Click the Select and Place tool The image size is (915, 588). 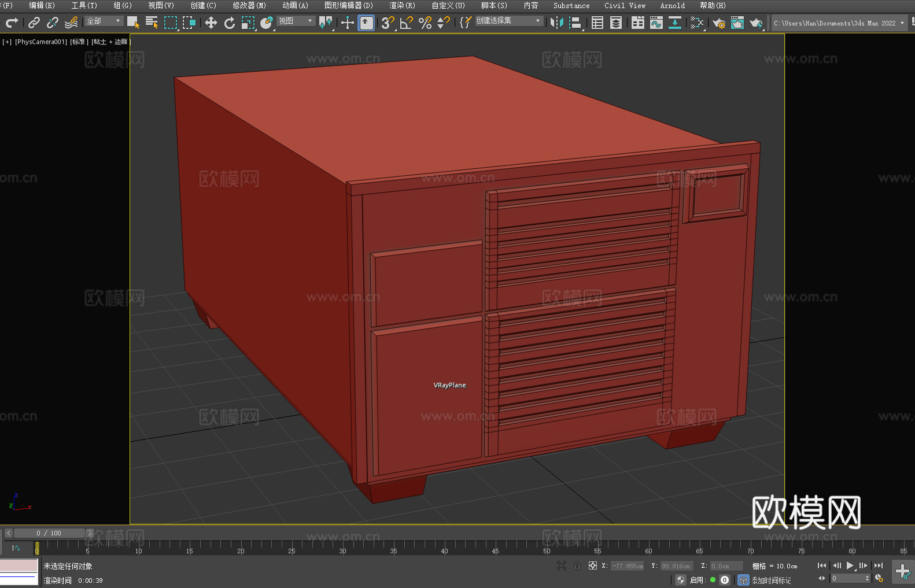[x=267, y=23]
